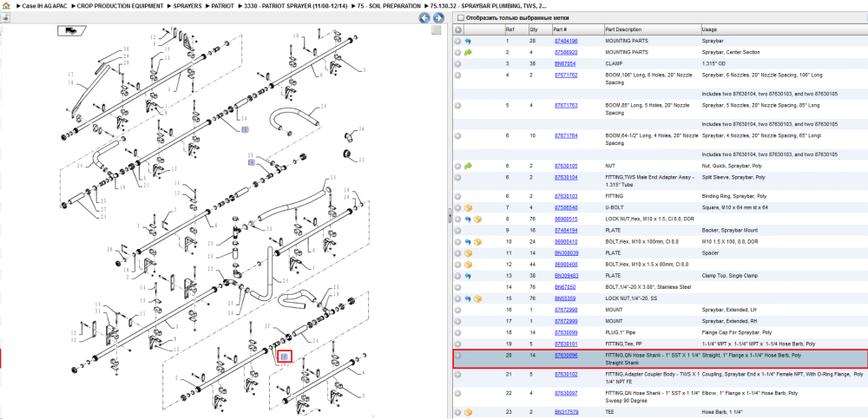Add row 87630096 using plus icon
Viewport: 868px width, 419px height.
point(457,356)
